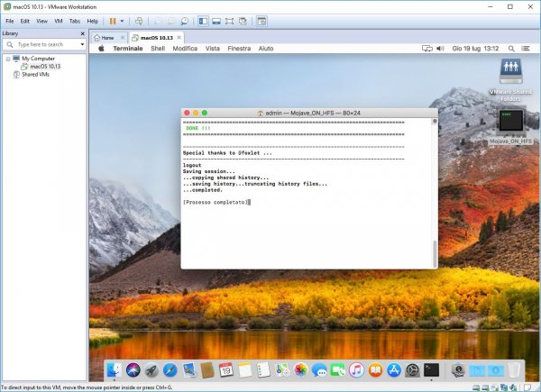Open Launchpad from the dock

point(151,370)
